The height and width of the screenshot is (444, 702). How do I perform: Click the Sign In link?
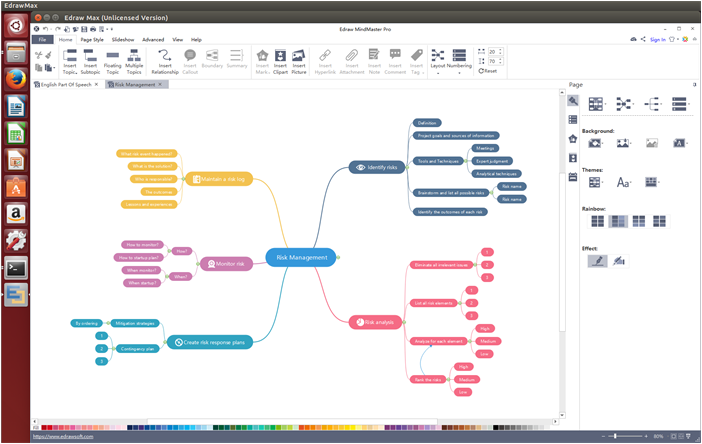tap(657, 40)
